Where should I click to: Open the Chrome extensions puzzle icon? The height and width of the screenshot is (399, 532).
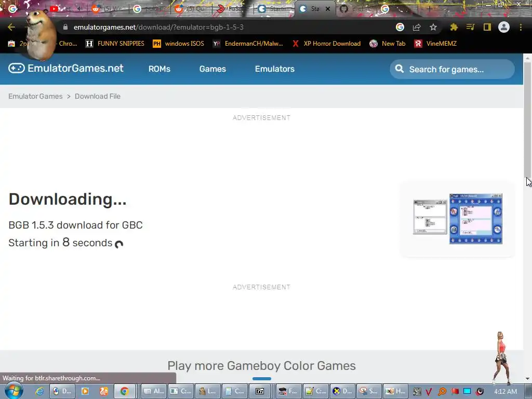(454, 27)
